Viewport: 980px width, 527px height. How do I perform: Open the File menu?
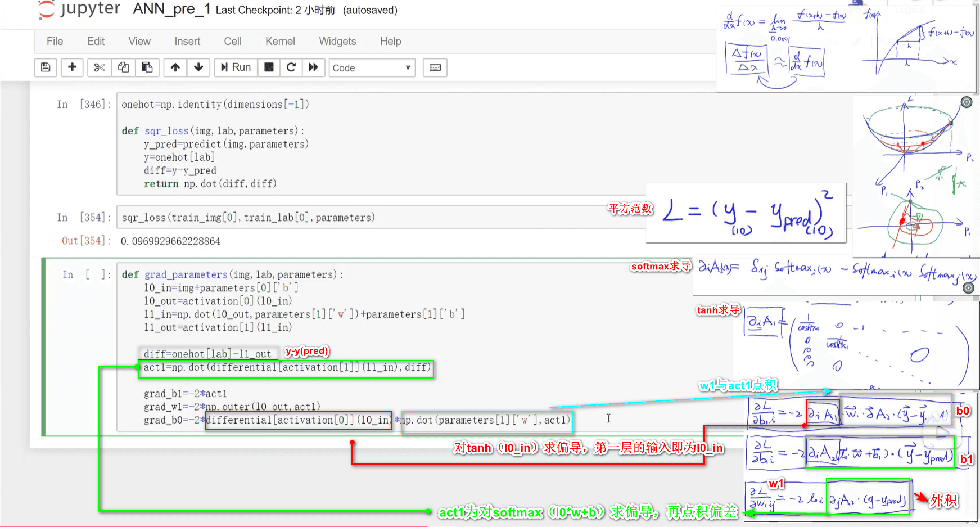click(55, 41)
